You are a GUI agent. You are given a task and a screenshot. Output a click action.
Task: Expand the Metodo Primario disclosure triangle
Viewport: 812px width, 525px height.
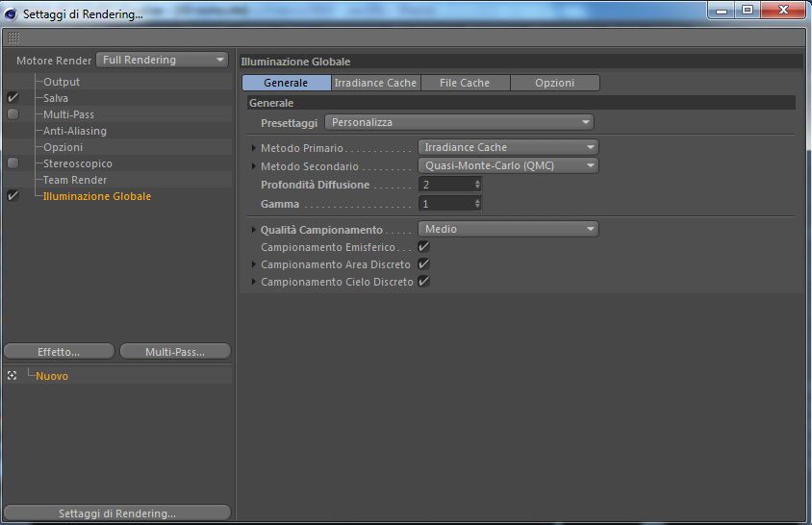point(253,148)
